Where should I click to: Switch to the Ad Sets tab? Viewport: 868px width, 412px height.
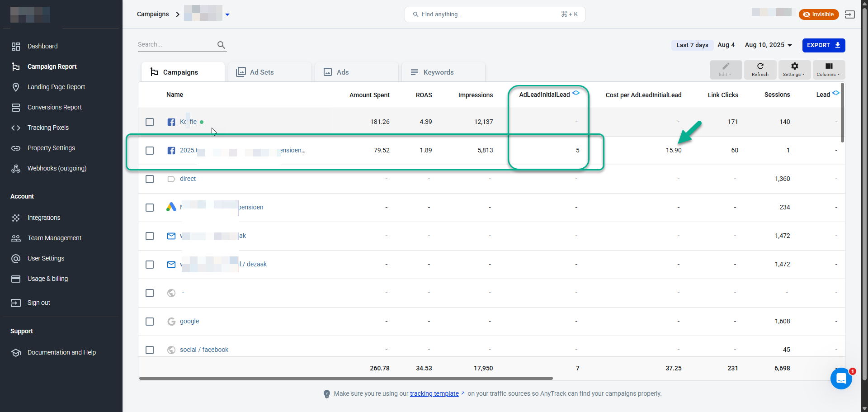point(270,72)
